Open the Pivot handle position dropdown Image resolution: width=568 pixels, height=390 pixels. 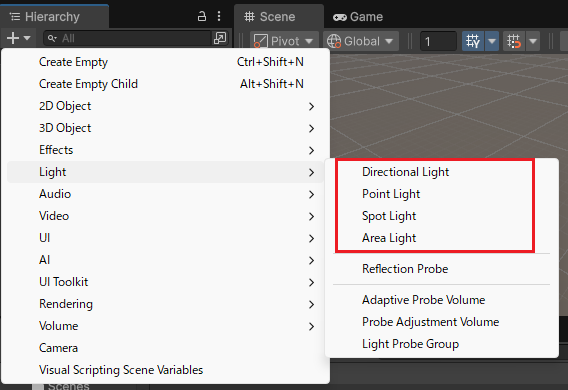pyautogui.click(x=284, y=41)
